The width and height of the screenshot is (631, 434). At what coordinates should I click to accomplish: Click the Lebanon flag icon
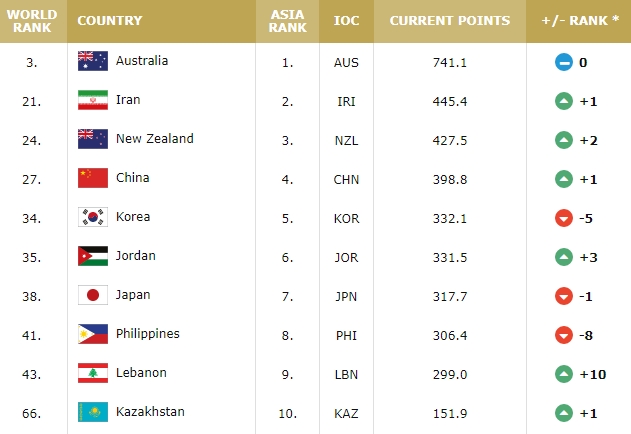click(93, 373)
